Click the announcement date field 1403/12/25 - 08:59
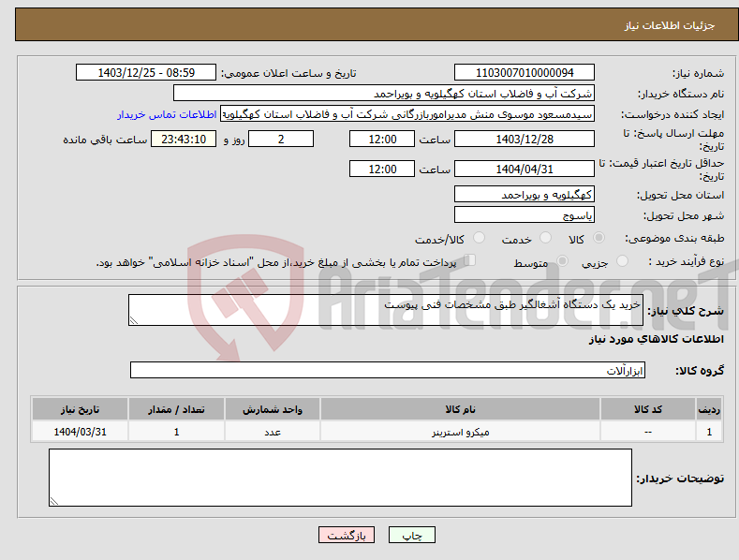The height and width of the screenshot is (560, 739). point(146,73)
